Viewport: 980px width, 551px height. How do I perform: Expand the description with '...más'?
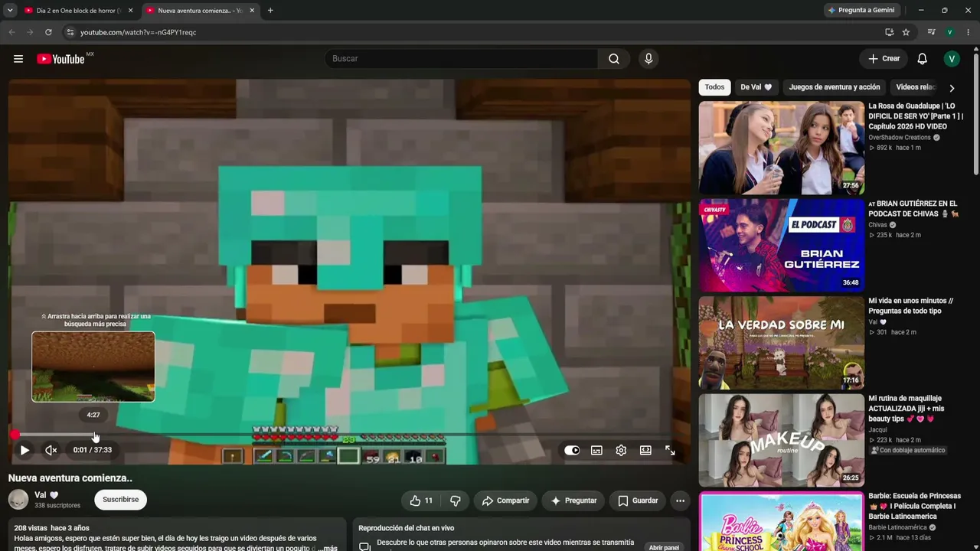point(327,548)
